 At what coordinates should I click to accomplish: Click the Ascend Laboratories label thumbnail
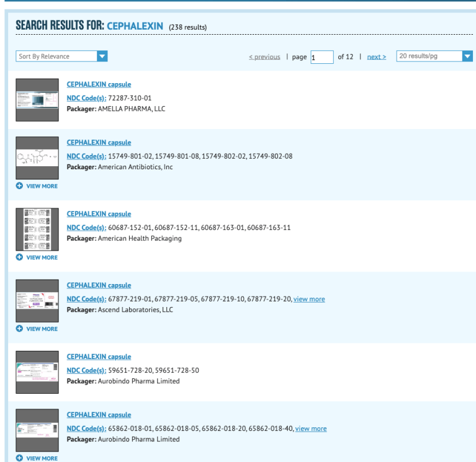click(x=37, y=300)
